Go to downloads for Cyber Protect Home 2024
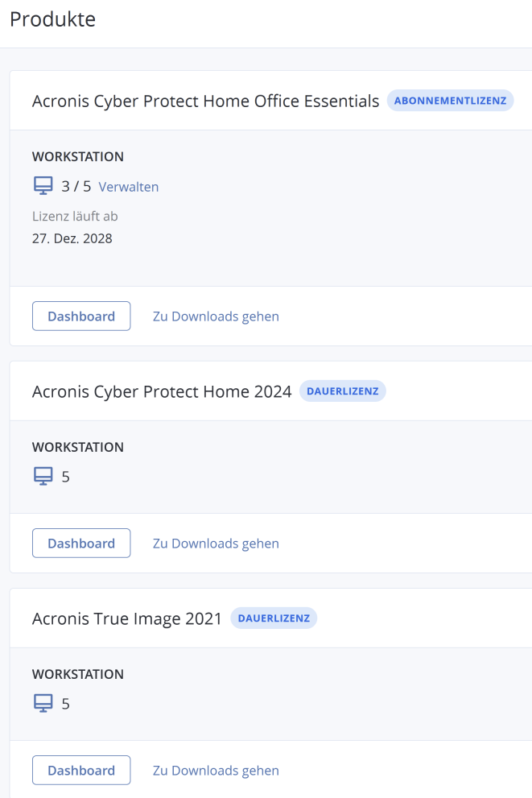Viewport: 532px width, 798px height. [216, 544]
